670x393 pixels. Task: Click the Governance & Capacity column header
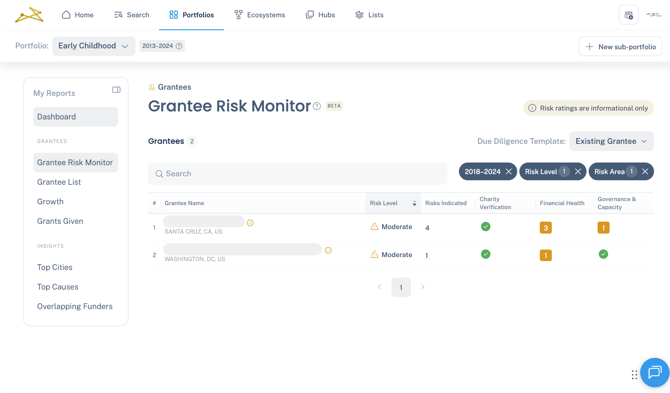[x=616, y=203]
